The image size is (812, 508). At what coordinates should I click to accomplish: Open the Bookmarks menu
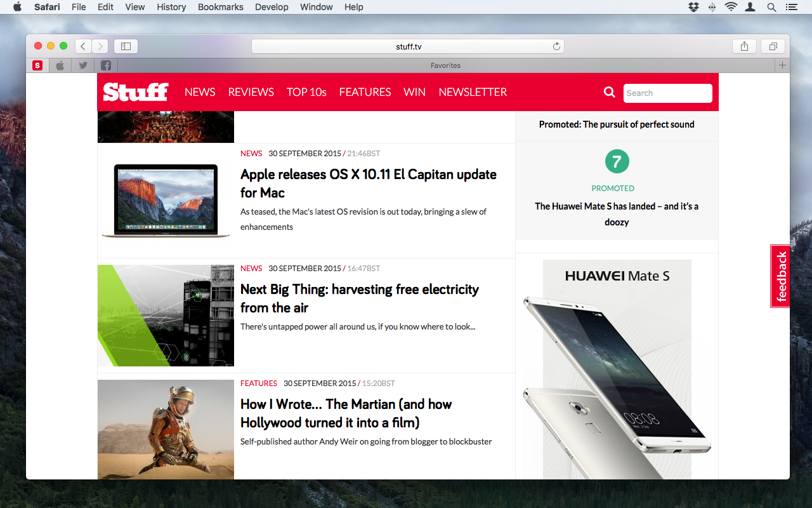tap(221, 7)
